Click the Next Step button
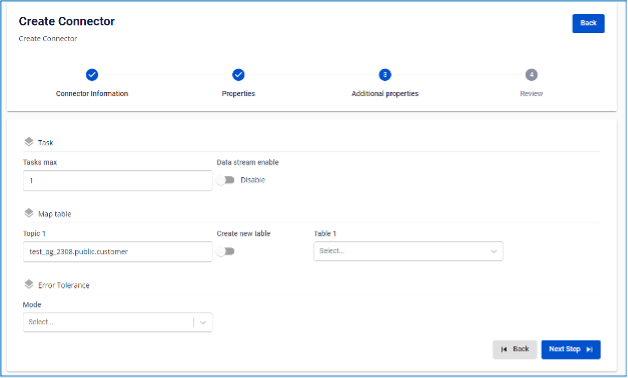The height and width of the screenshot is (378, 628). point(571,349)
